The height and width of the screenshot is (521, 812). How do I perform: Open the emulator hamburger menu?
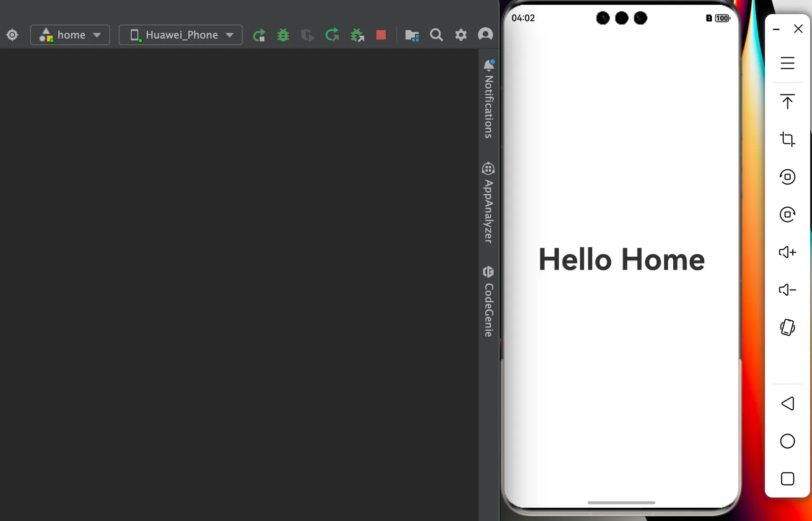[x=788, y=63]
